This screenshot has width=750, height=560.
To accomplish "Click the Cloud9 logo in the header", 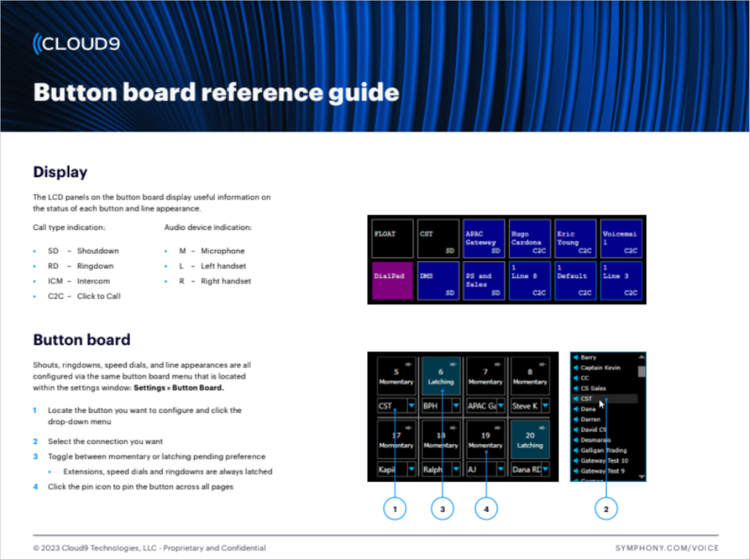I will click(77, 44).
